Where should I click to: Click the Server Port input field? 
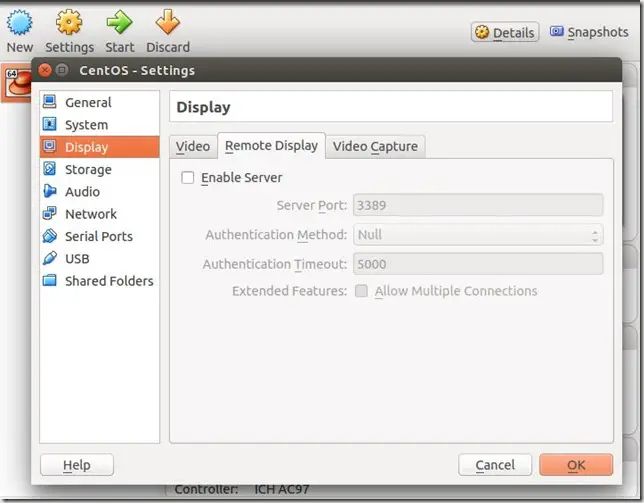click(x=478, y=205)
